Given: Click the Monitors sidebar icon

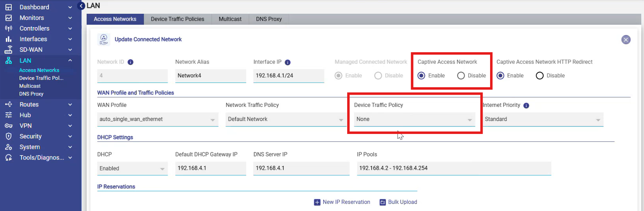Looking at the screenshot, I should 8,18.
